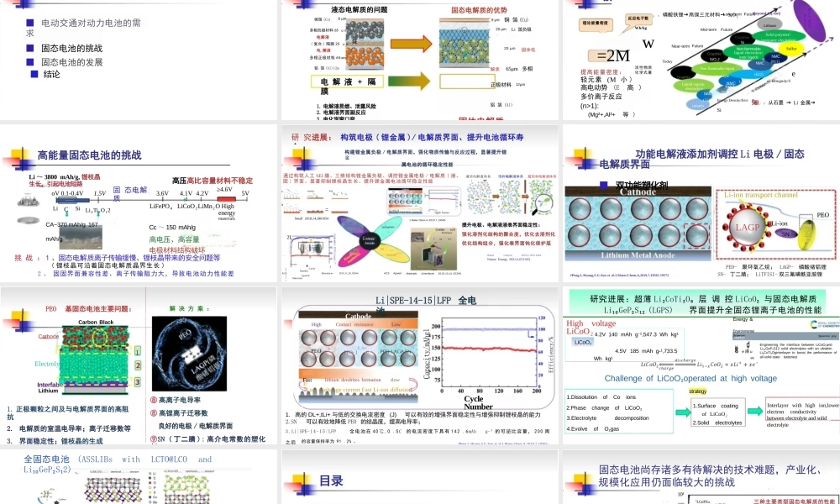Image resolution: width=840 pixels, height=504 pixels.
Task: Click the 解决方案 heading
Action: click(189, 308)
